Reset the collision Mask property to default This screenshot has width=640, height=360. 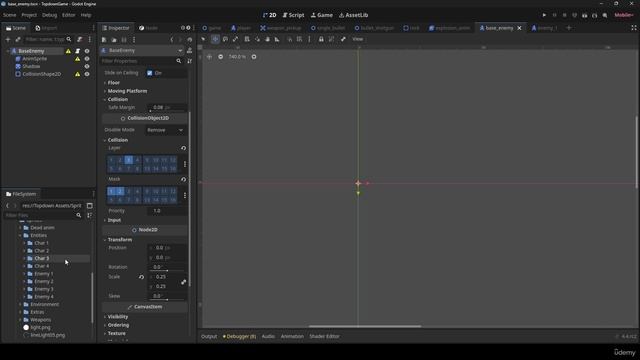tap(183, 179)
